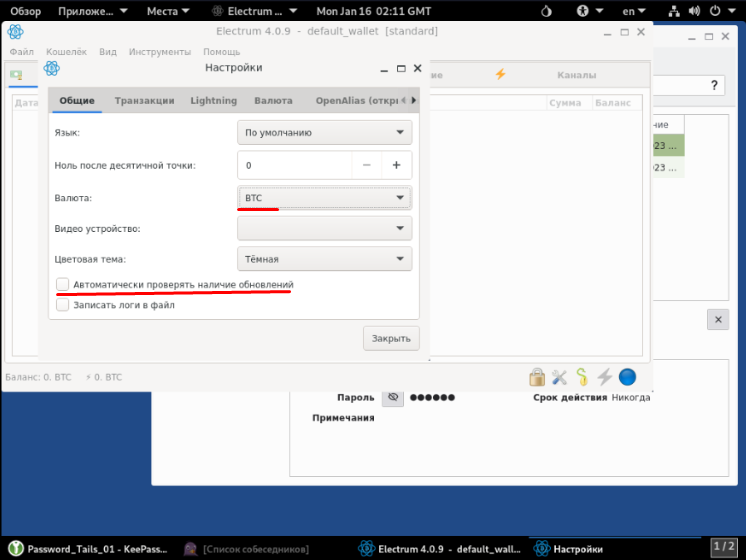This screenshot has height=560, width=746.
Task: Open the Tor onion icon in top bar
Action: 546,11
